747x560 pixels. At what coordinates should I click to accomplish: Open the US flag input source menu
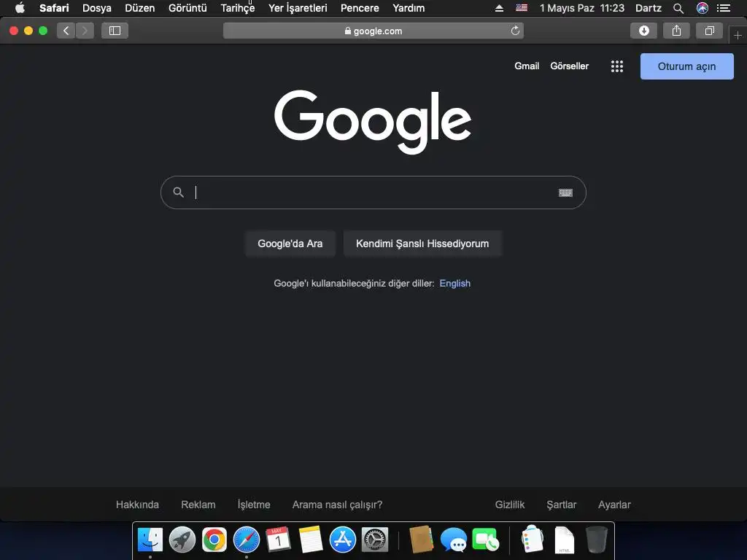coord(522,7)
